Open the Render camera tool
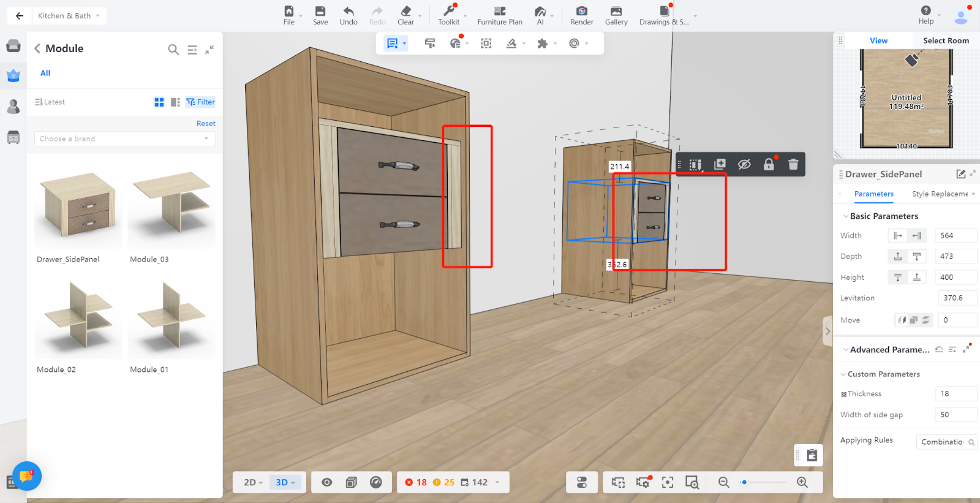This screenshot has width=980, height=503. click(x=581, y=12)
